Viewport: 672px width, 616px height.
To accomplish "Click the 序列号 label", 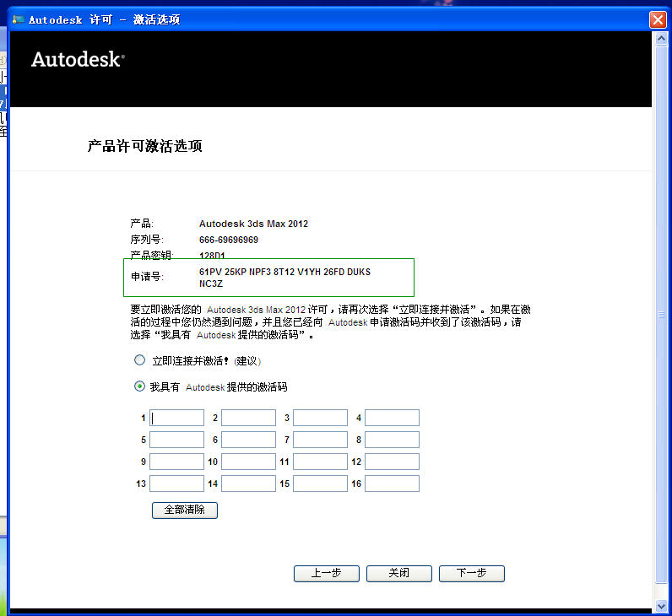I will tap(147, 240).
